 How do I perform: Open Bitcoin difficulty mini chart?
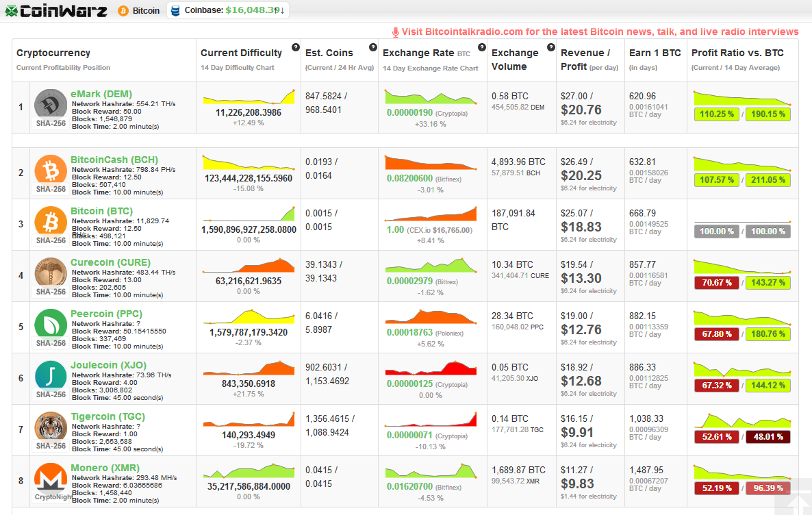tap(249, 214)
